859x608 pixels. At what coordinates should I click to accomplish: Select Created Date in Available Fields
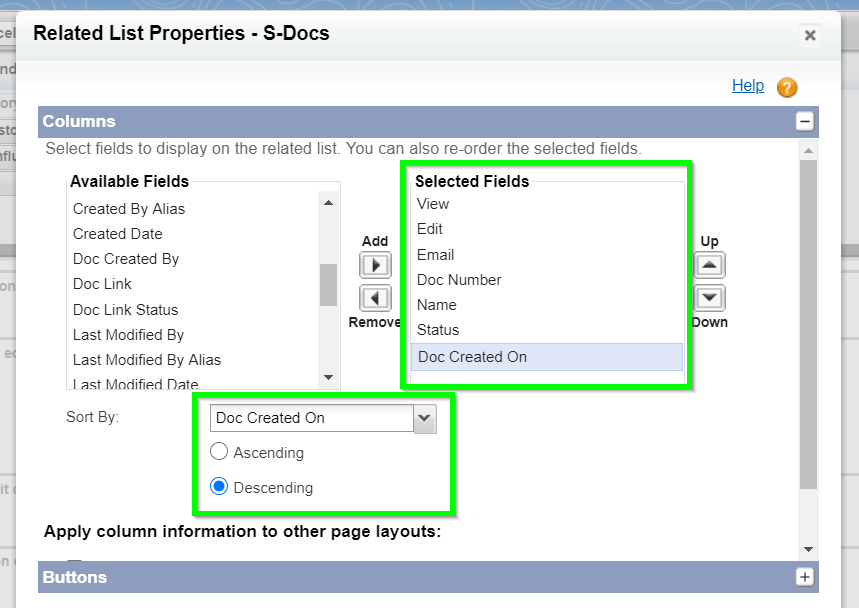[x=194, y=234]
